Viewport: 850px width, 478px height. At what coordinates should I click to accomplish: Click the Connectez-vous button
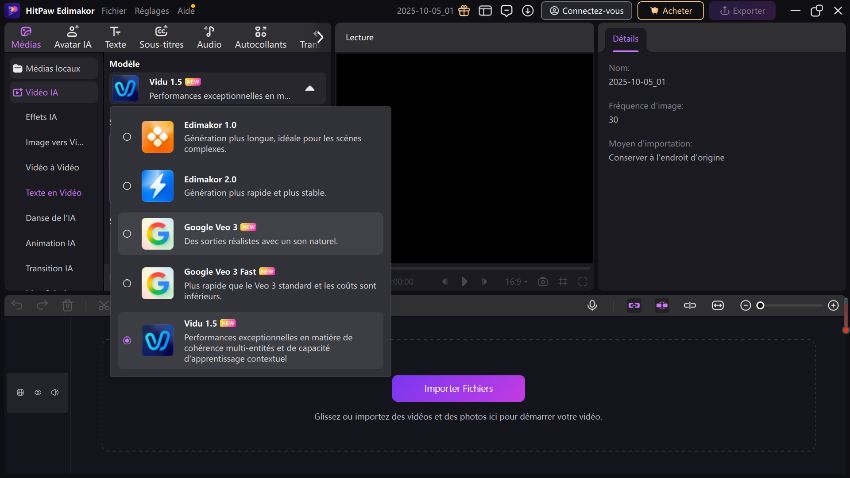586,11
